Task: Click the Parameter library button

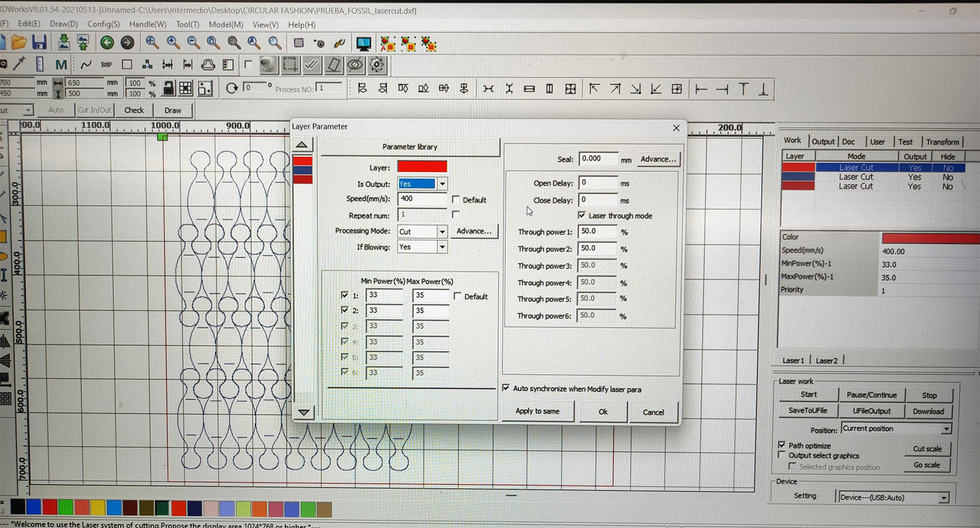Action: pos(410,146)
